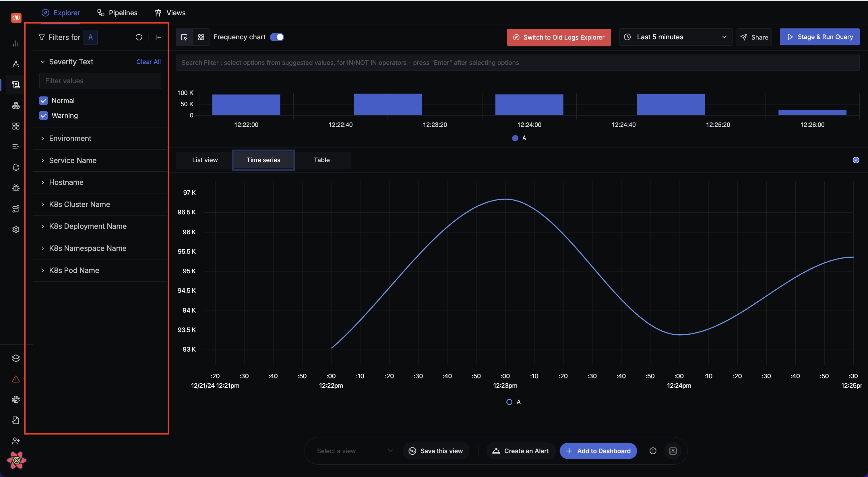Open the dashboards grid icon in sidebar

pos(16,126)
